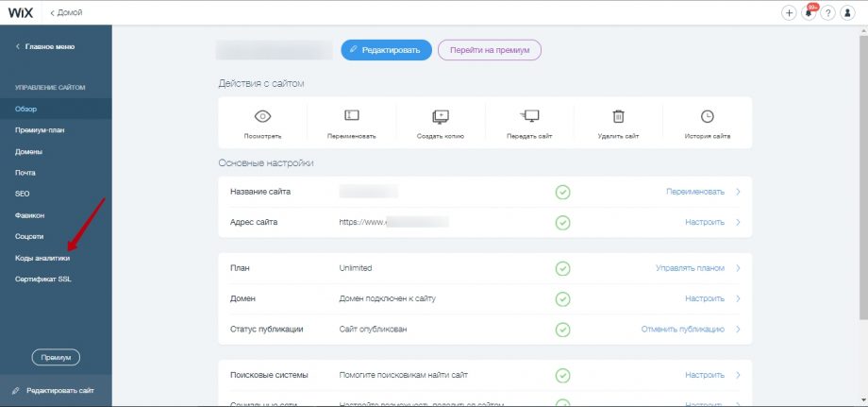Click the Переименовать action icon

point(352,116)
